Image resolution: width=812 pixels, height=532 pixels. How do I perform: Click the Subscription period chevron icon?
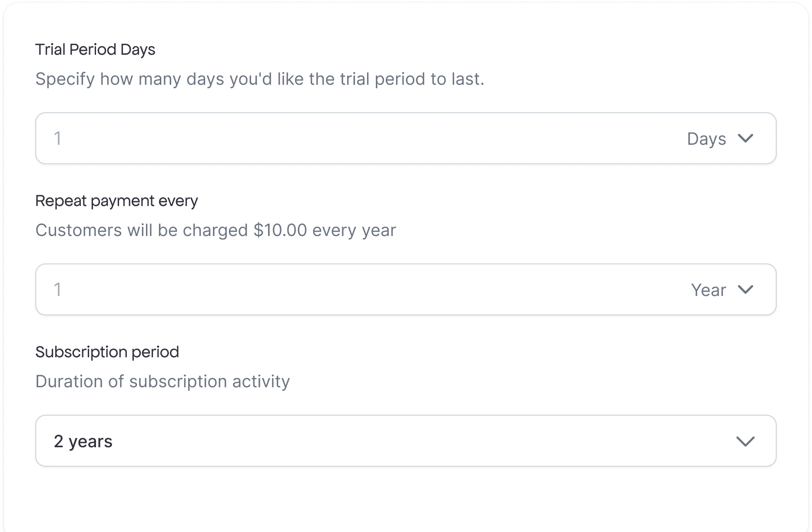click(746, 442)
